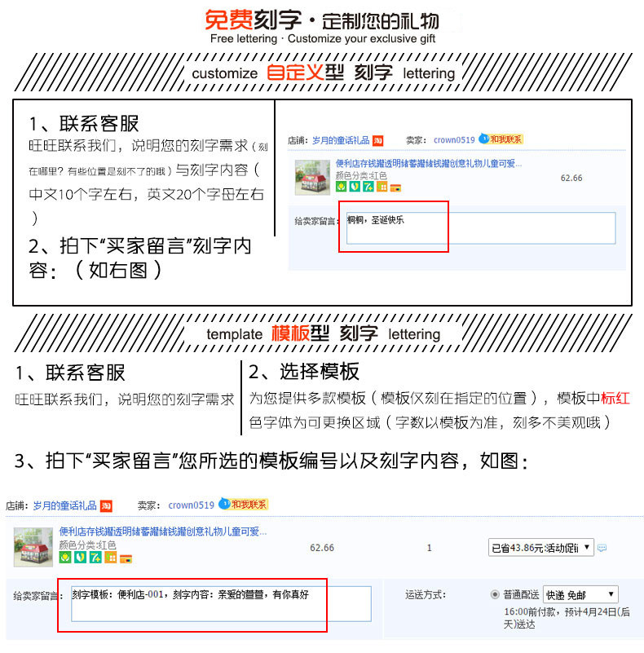Click orange Taobao badge beside shop name, template section
The width and height of the screenshot is (644, 653).
point(106,506)
